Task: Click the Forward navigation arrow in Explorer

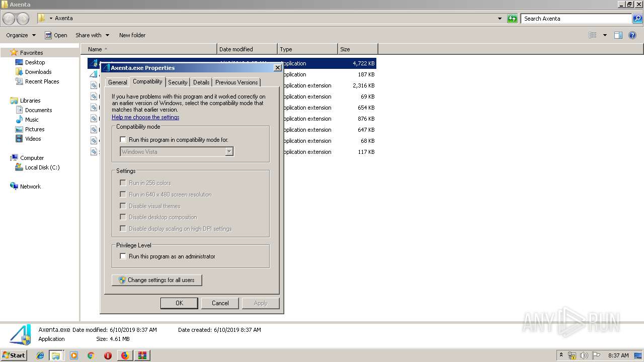Action: tap(23, 19)
